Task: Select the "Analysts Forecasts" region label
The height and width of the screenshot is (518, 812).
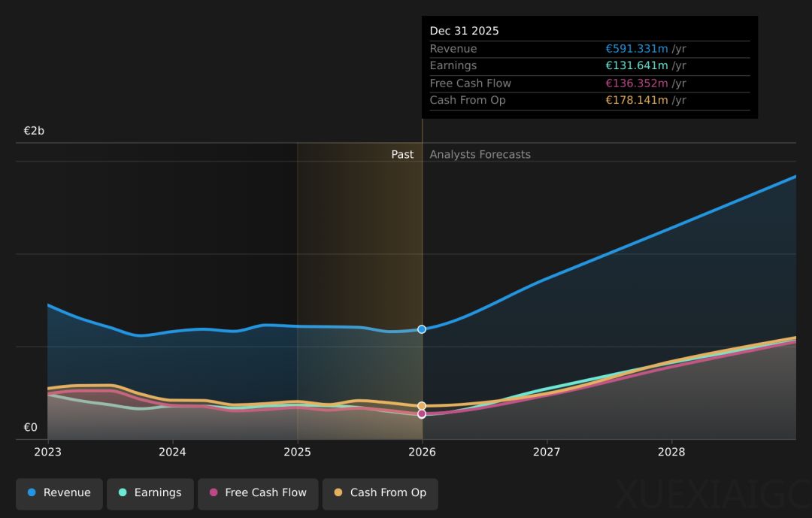Action: pyautogui.click(x=480, y=155)
